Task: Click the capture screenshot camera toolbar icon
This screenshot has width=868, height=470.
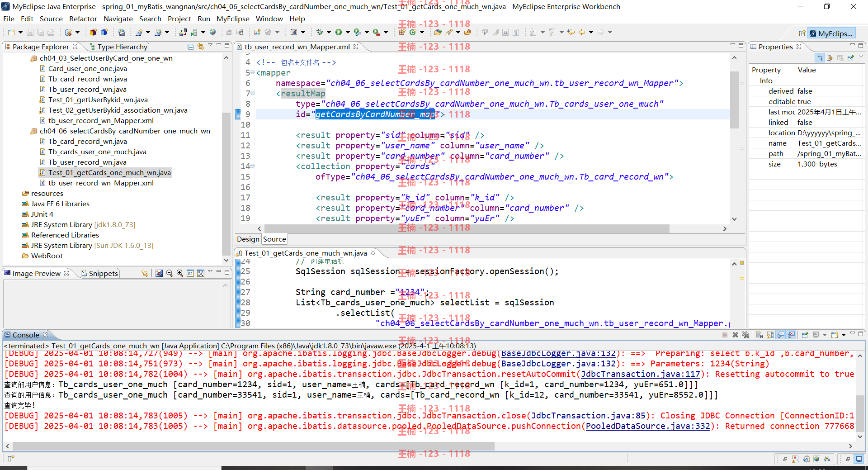Action: (294, 32)
